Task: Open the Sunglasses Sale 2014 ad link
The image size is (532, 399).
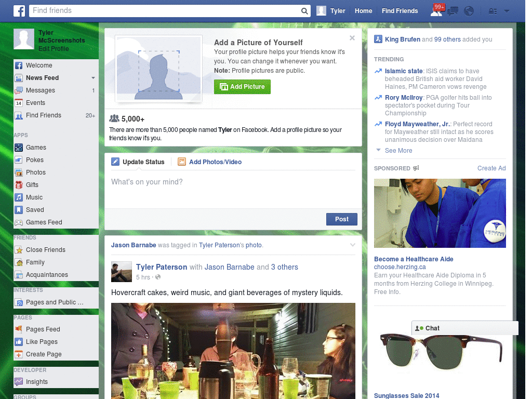Action: point(406,395)
